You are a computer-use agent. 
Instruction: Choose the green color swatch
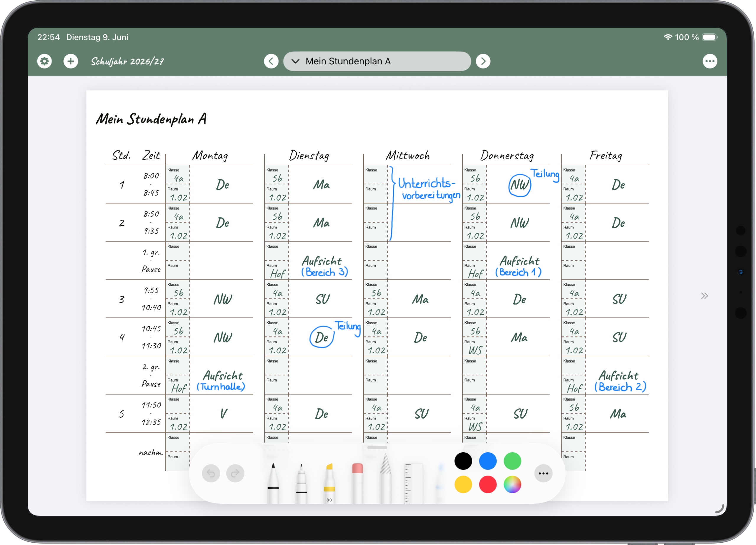pyautogui.click(x=512, y=461)
